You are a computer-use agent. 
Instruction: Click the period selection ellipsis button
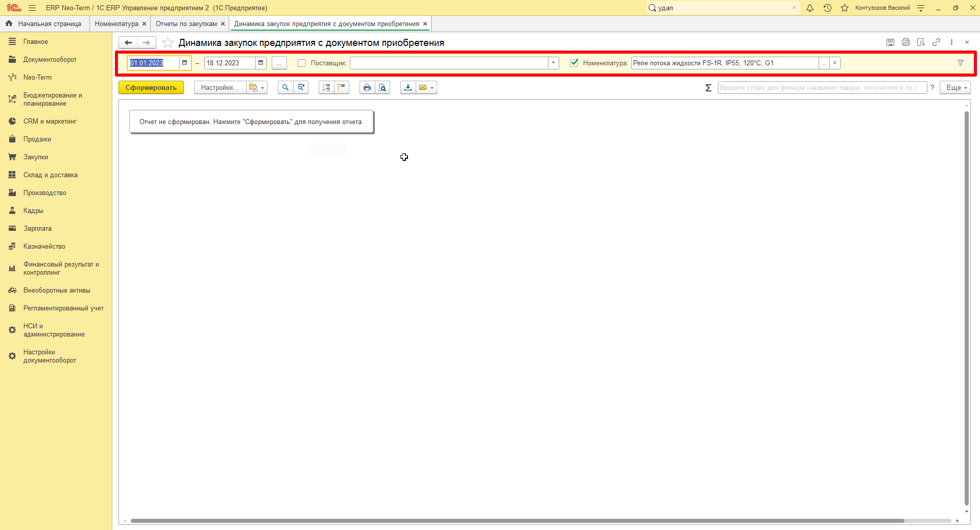(279, 63)
